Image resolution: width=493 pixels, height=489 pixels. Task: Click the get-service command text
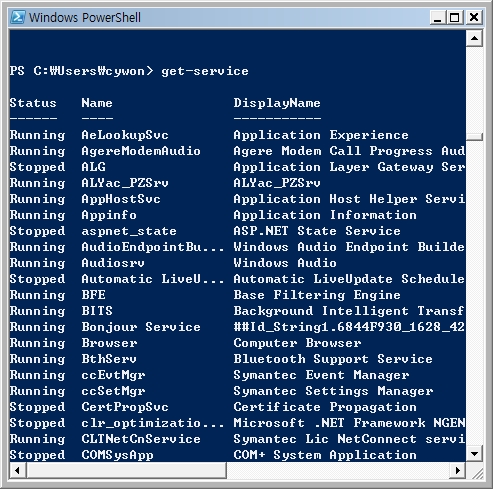pos(205,71)
